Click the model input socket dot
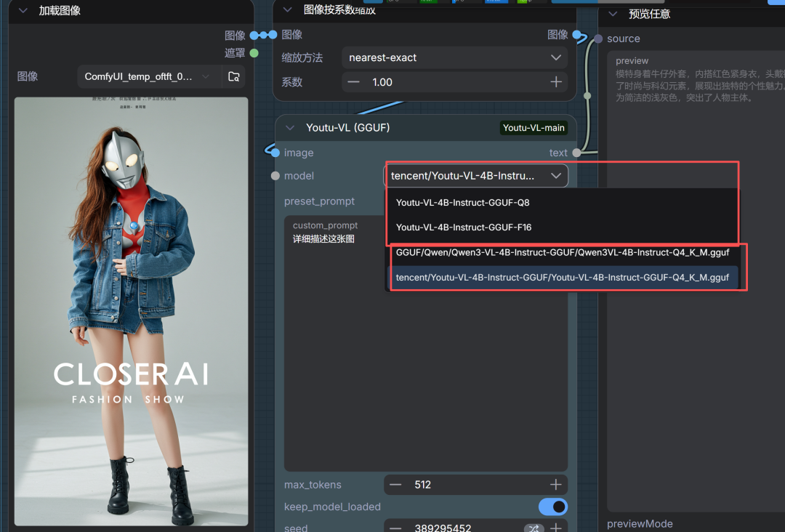 pyautogui.click(x=275, y=176)
